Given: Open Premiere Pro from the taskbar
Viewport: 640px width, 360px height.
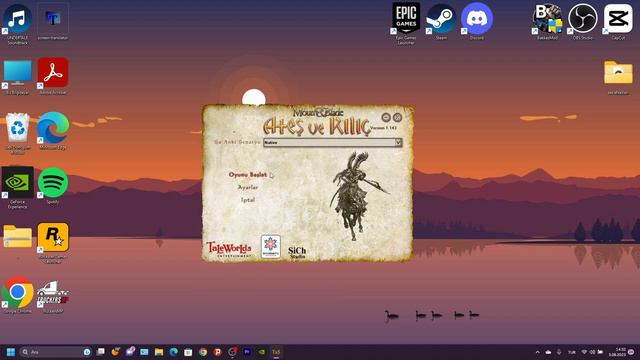Looking at the screenshot, I should (x=247, y=352).
